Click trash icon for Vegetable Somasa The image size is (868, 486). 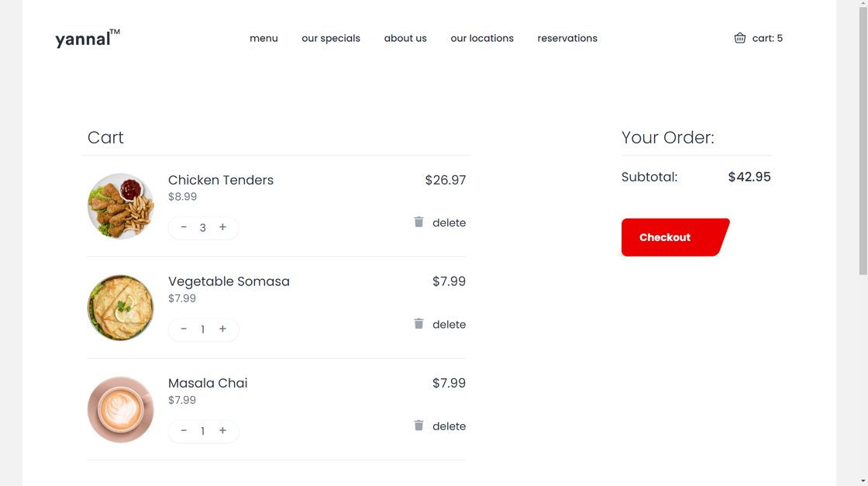coord(418,324)
